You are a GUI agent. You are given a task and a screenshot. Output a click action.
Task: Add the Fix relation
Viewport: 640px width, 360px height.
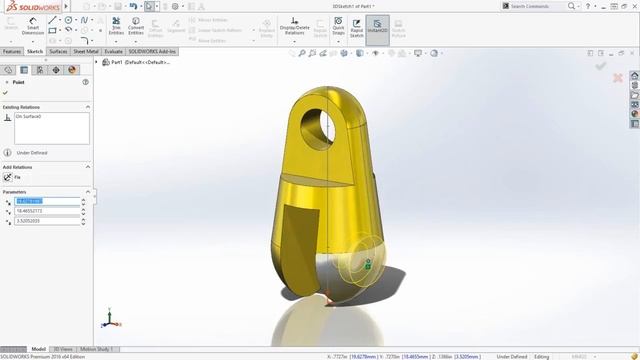tap(12, 177)
